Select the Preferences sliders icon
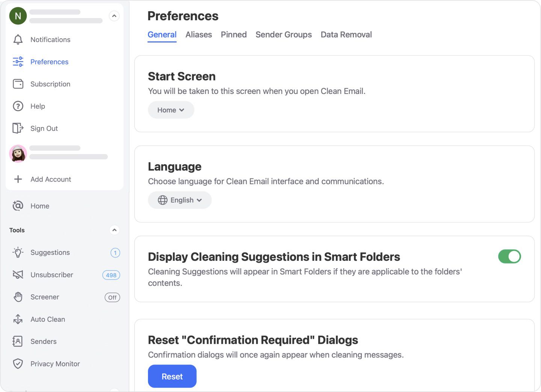 click(x=18, y=62)
